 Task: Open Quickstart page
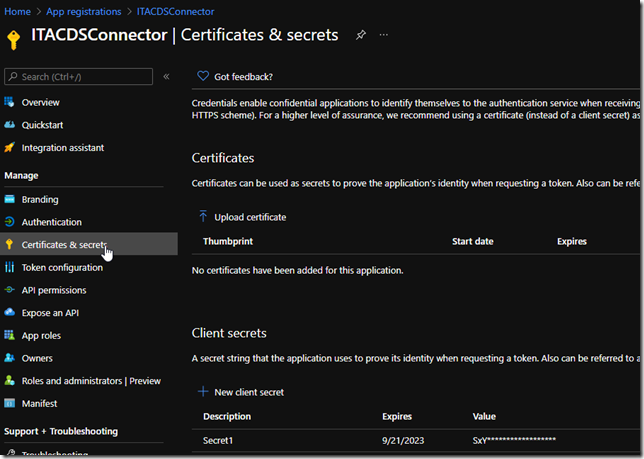coord(42,125)
